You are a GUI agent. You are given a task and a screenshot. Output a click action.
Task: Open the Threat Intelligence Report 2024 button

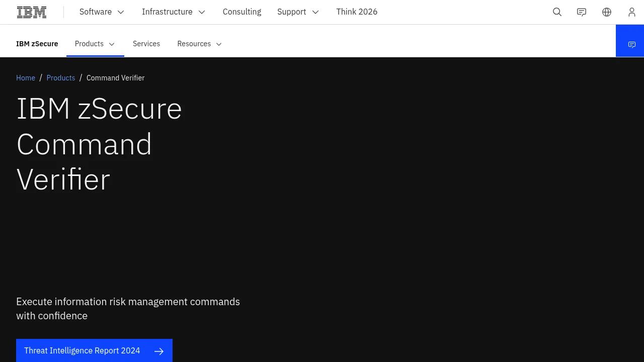click(94, 350)
